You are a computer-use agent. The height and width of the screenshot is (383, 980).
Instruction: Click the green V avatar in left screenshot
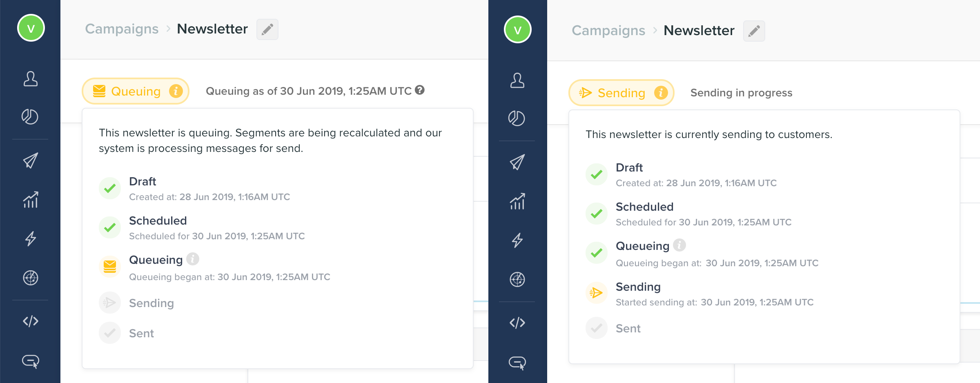pyautogui.click(x=31, y=28)
